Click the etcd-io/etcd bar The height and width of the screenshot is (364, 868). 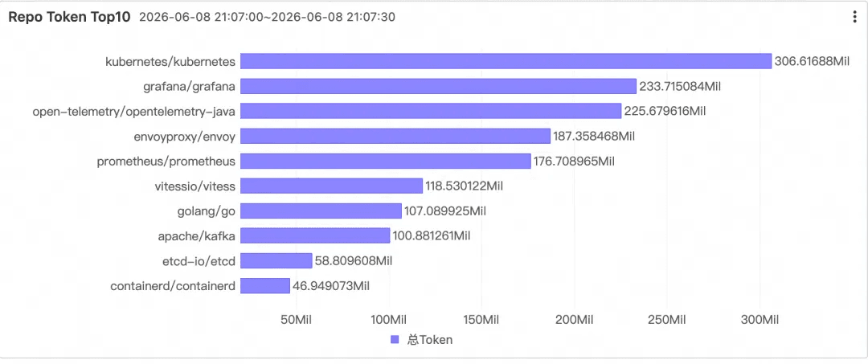pyautogui.click(x=276, y=260)
